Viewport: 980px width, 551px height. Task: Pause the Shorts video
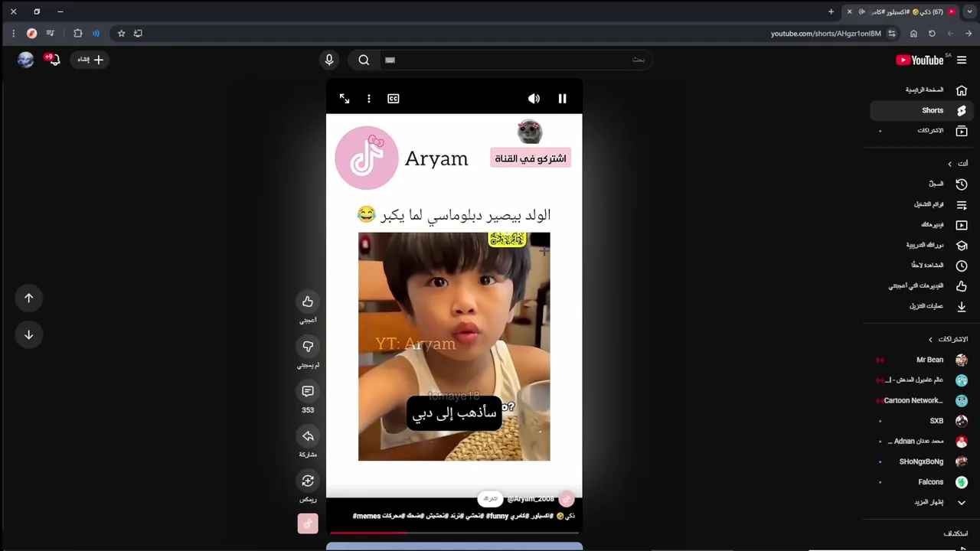[562, 99]
